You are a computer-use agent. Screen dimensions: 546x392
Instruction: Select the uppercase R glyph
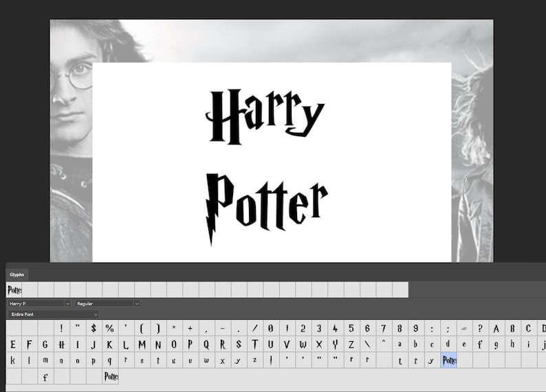tap(223, 345)
